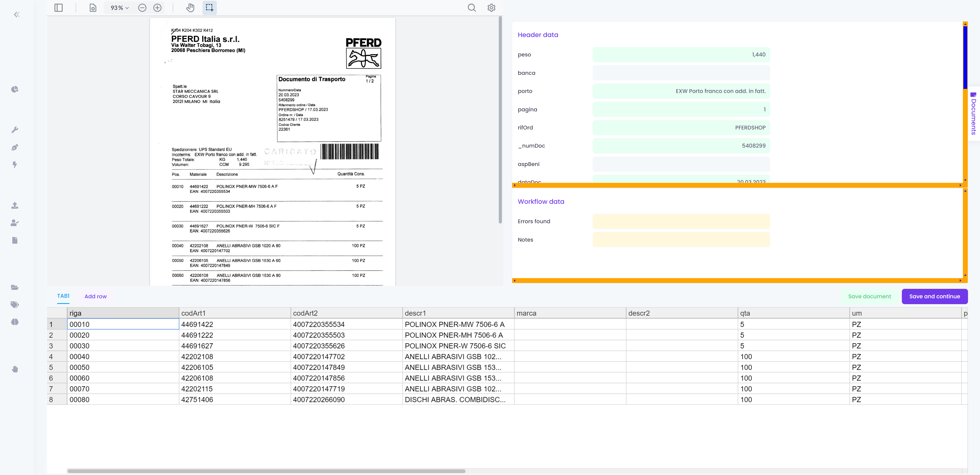The width and height of the screenshot is (980, 475).
Task: Collapse left sidebar with double chevron
Action: point(17,15)
